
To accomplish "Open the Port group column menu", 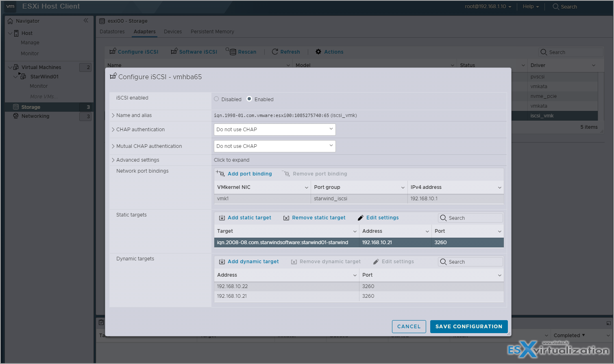I will pyautogui.click(x=403, y=187).
